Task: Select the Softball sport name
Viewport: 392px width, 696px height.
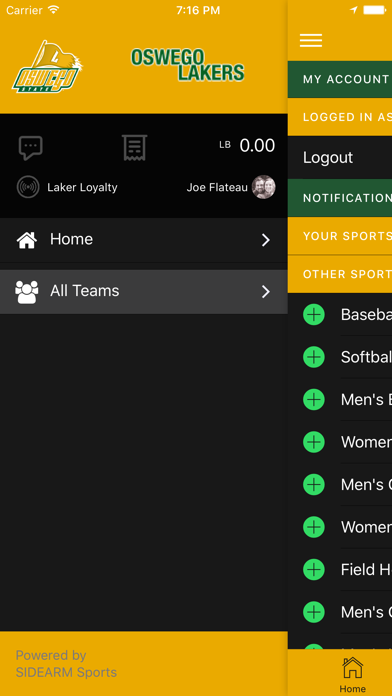Action: 366,357
